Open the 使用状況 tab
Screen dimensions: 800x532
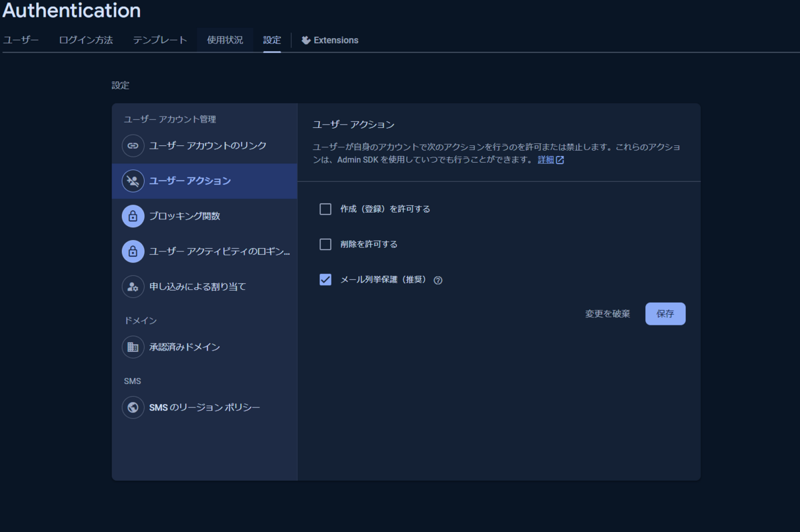pos(225,40)
